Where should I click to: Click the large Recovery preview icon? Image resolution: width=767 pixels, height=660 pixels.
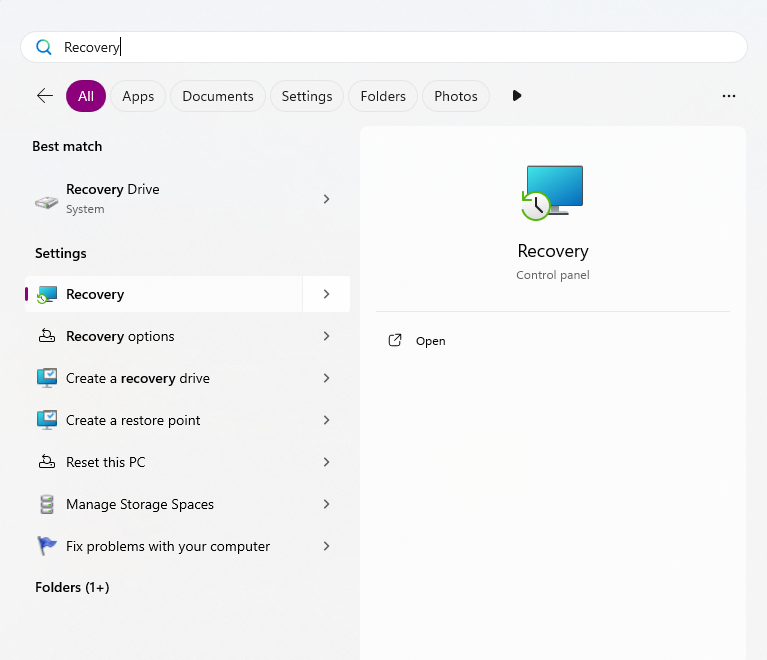tap(553, 193)
